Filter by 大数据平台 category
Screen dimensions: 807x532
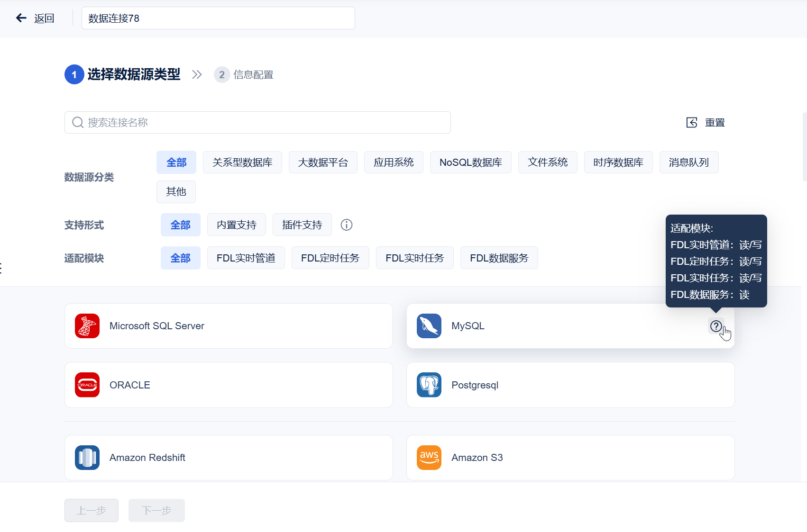323,162
